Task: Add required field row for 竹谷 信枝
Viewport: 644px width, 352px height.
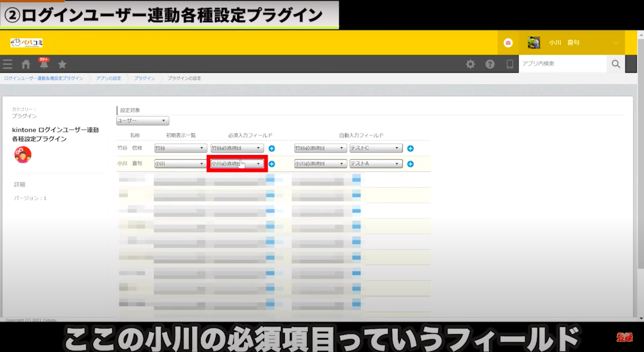Action: tap(271, 148)
